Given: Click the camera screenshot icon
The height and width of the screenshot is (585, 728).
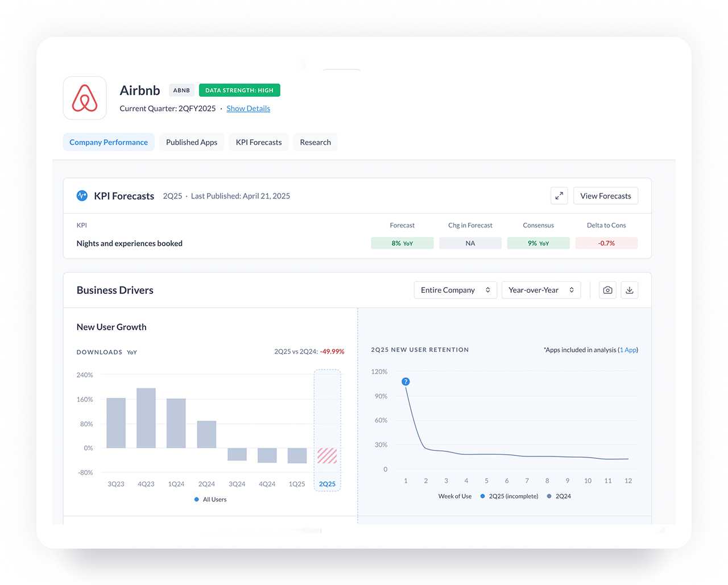Looking at the screenshot, I should click(x=607, y=290).
